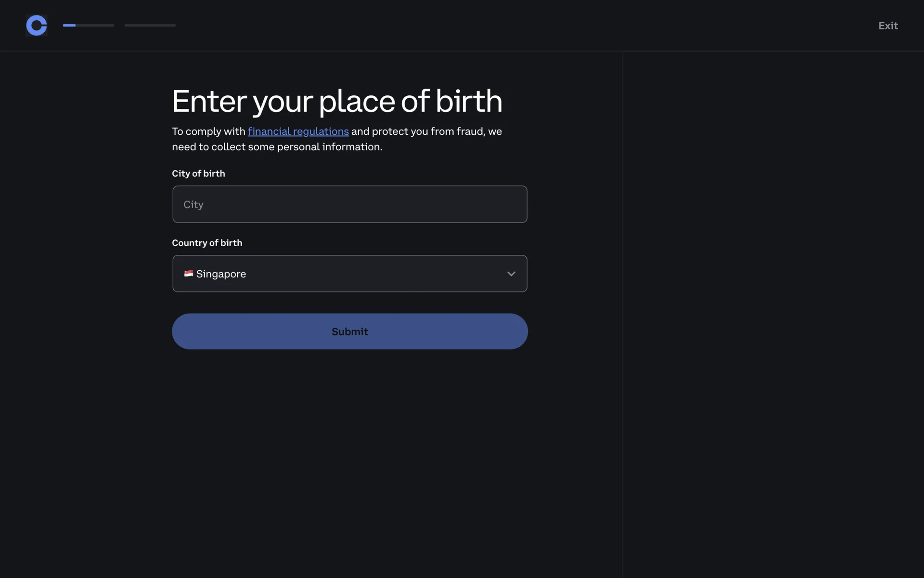Click the 'need to collect some personal information' line
The image size is (924, 578).
277,147
